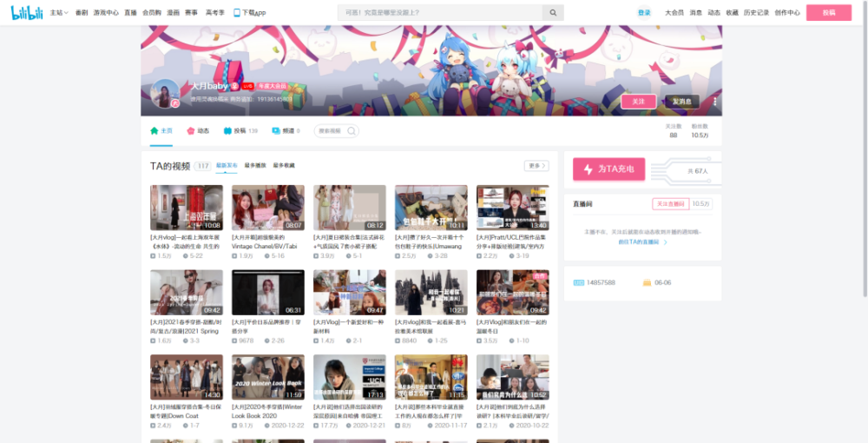Open 大会员 in the header
868x443 pixels.
coord(674,13)
